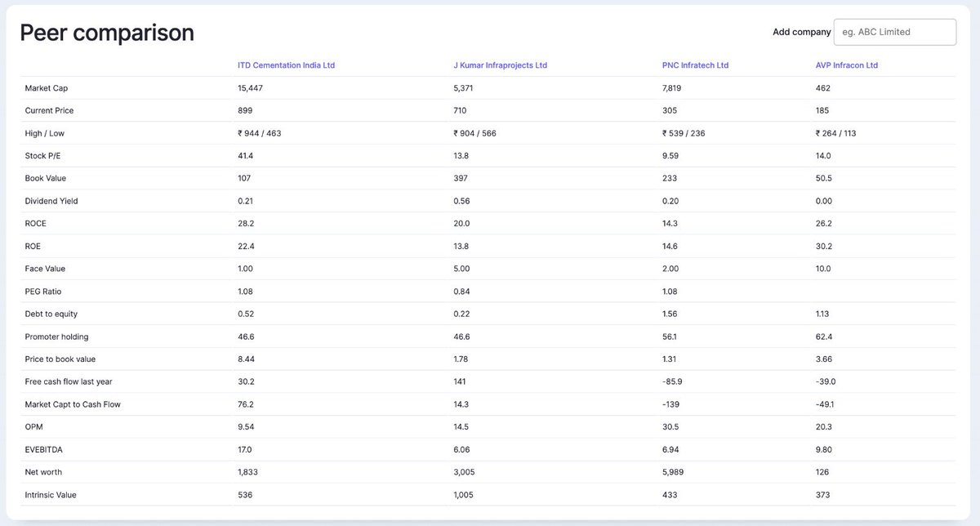Select the Current Price row label
Image resolution: width=980 pixels, height=526 pixels.
[x=49, y=110]
